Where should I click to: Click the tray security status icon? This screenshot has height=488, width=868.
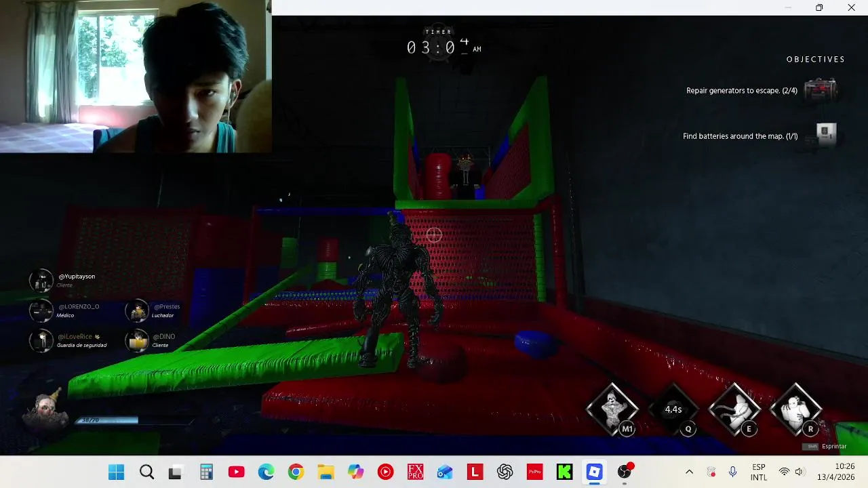(x=711, y=472)
